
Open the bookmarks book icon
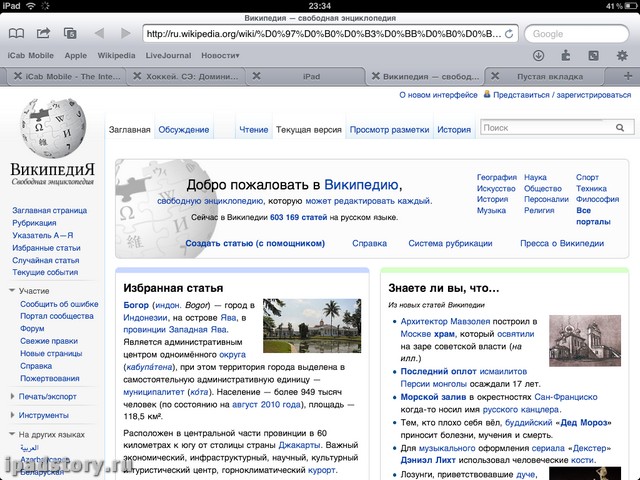(x=16, y=33)
